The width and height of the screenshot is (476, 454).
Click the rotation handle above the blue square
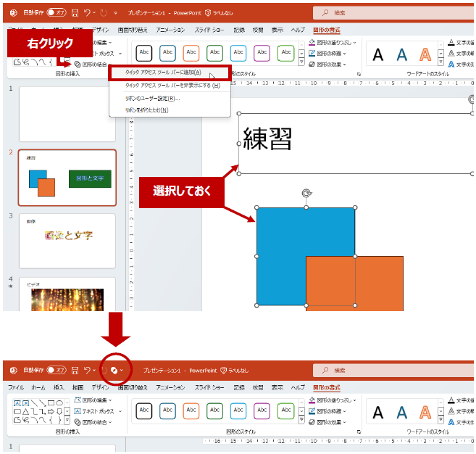coord(306,194)
